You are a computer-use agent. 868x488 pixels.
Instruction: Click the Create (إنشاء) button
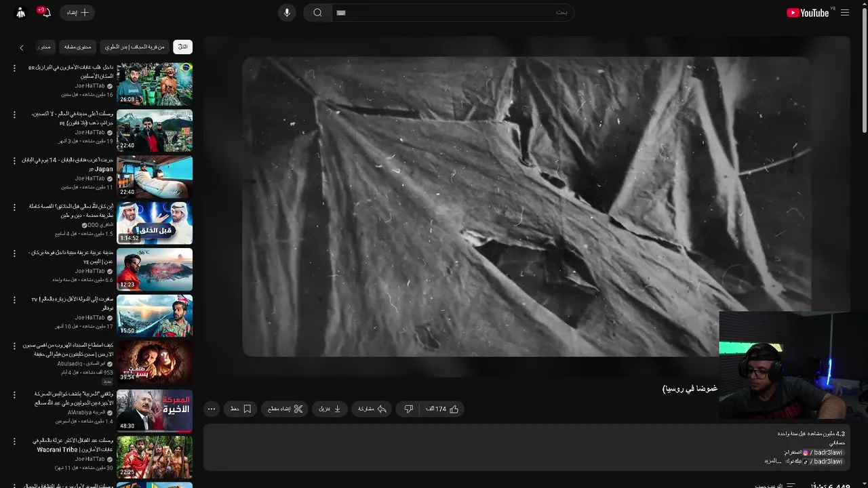pos(77,13)
